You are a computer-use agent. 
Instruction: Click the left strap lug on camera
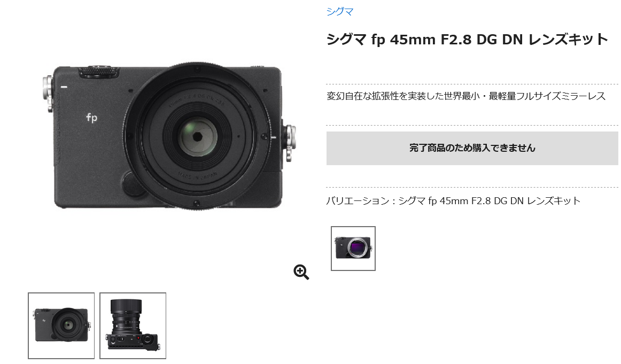(x=48, y=94)
